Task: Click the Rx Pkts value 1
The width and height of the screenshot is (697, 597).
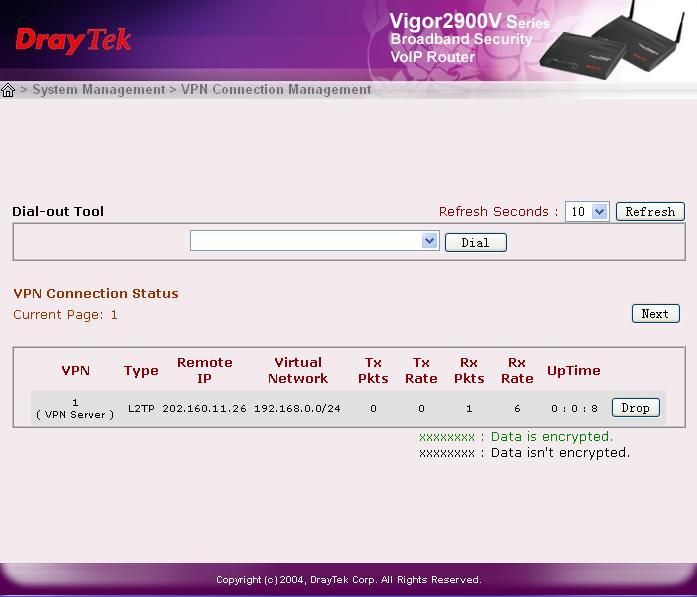Action: pos(469,409)
